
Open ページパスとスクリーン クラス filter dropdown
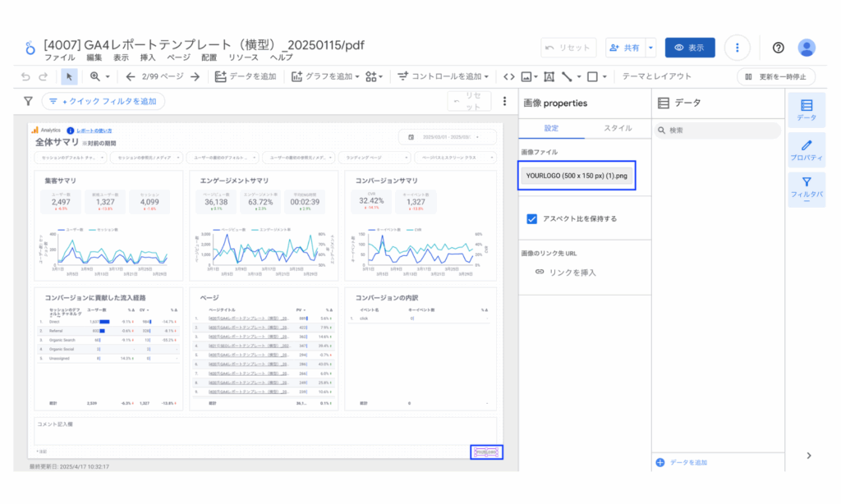point(455,158)
